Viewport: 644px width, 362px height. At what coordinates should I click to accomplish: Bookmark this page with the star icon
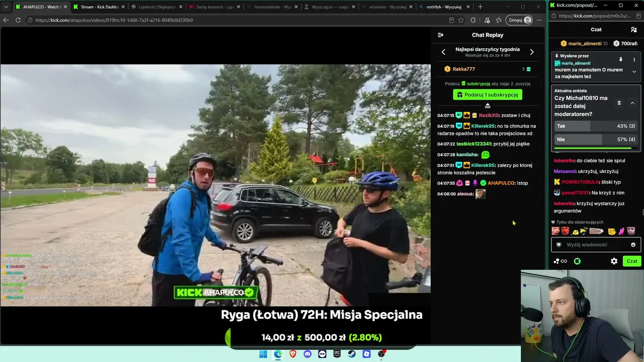click(x=461, y=20)
